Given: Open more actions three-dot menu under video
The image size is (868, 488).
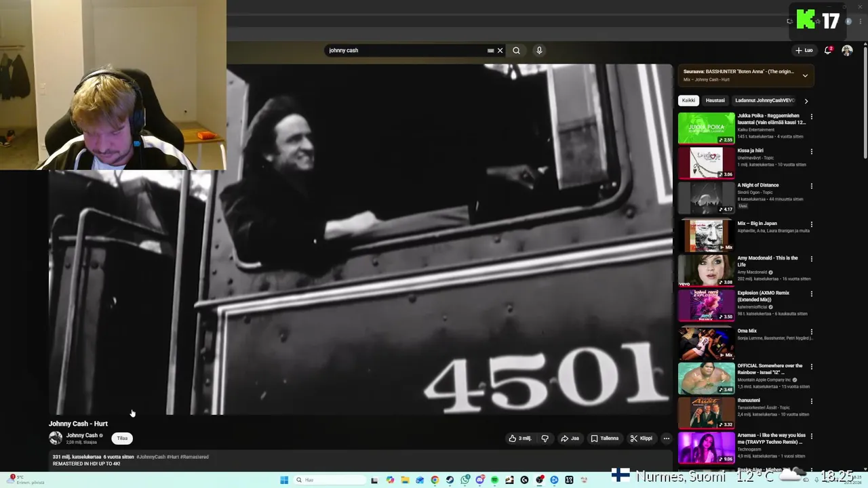Looking at the screenshot, I should [x=666, y=439].
